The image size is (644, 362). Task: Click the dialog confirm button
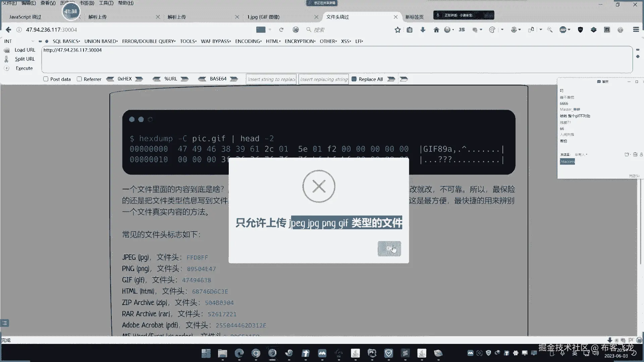[389, 249]
